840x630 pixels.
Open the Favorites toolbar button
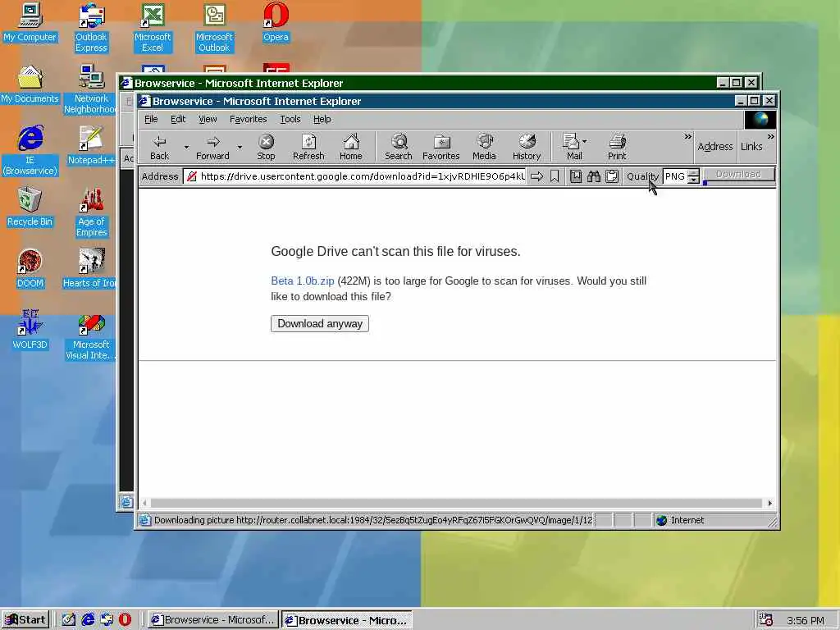coord(441,147)
